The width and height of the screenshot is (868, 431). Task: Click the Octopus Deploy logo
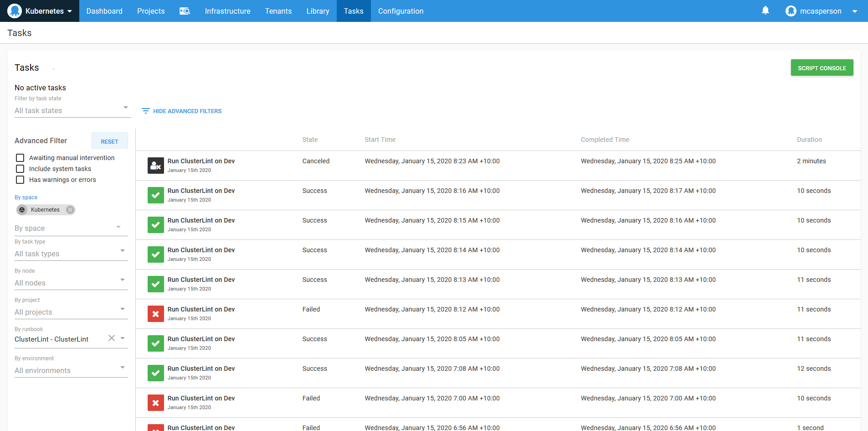[14, 10]
